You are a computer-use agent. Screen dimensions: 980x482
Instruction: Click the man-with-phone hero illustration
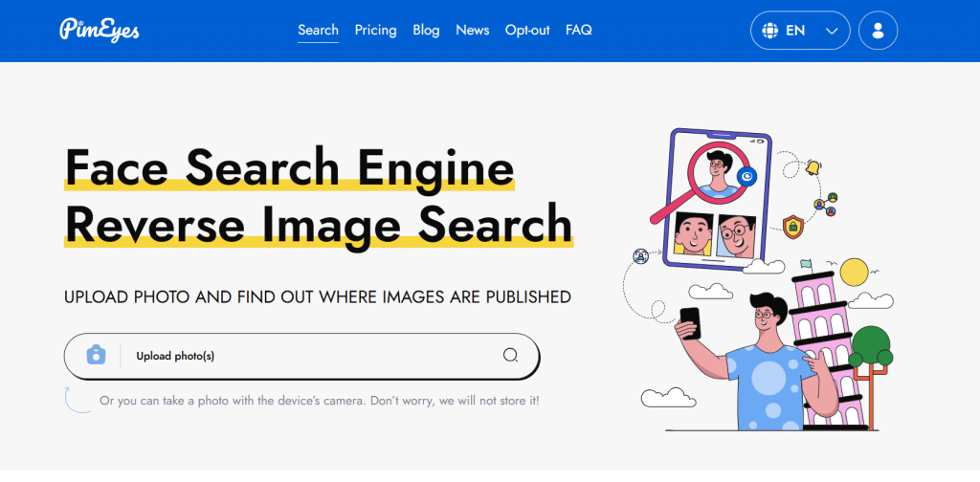(x=760, y=279)
